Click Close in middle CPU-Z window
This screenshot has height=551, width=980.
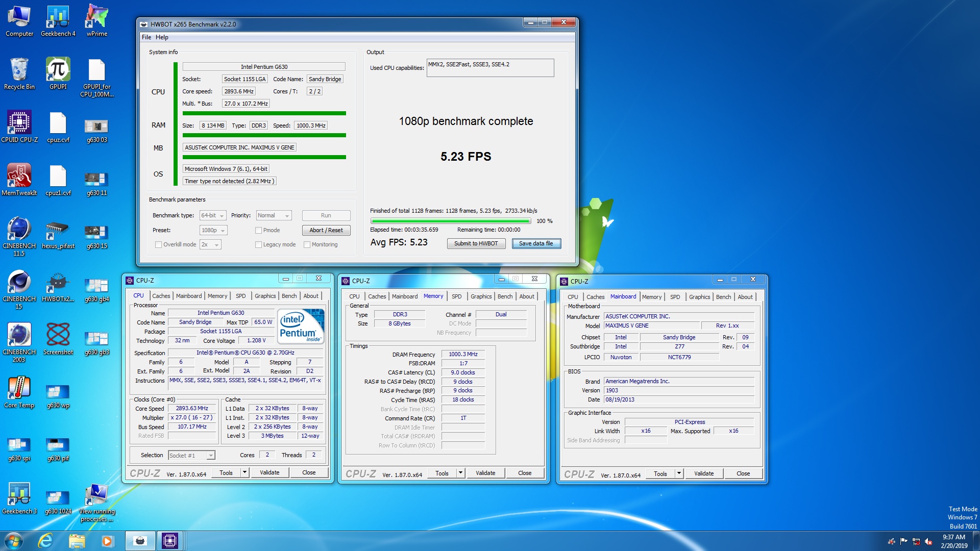tap(525, 473)
